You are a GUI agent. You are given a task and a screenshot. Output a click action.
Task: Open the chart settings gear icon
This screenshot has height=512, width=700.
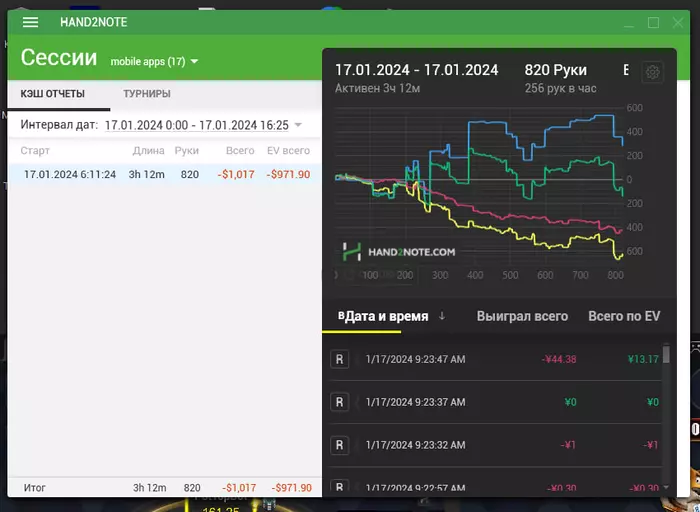pos(652,72)
